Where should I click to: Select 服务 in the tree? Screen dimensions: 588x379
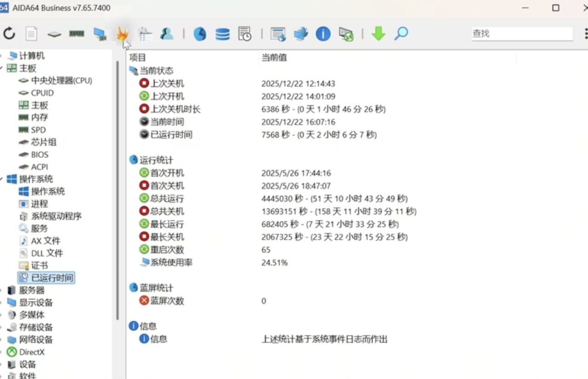click(x=40, y=228)
